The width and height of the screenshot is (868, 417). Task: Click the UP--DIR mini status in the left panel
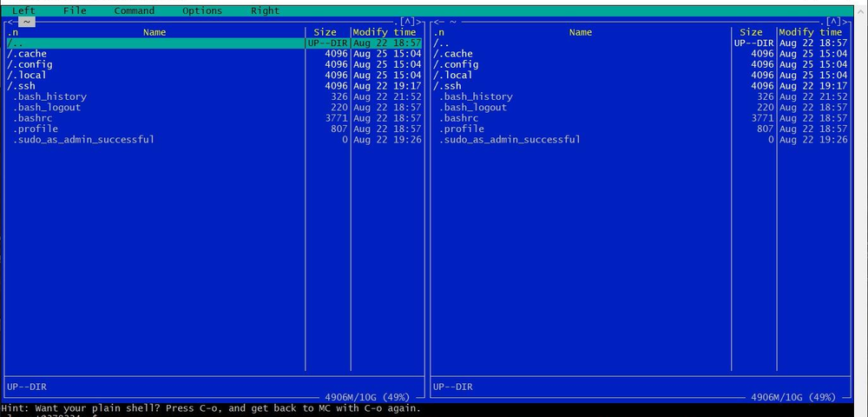(x=27, y=387)
